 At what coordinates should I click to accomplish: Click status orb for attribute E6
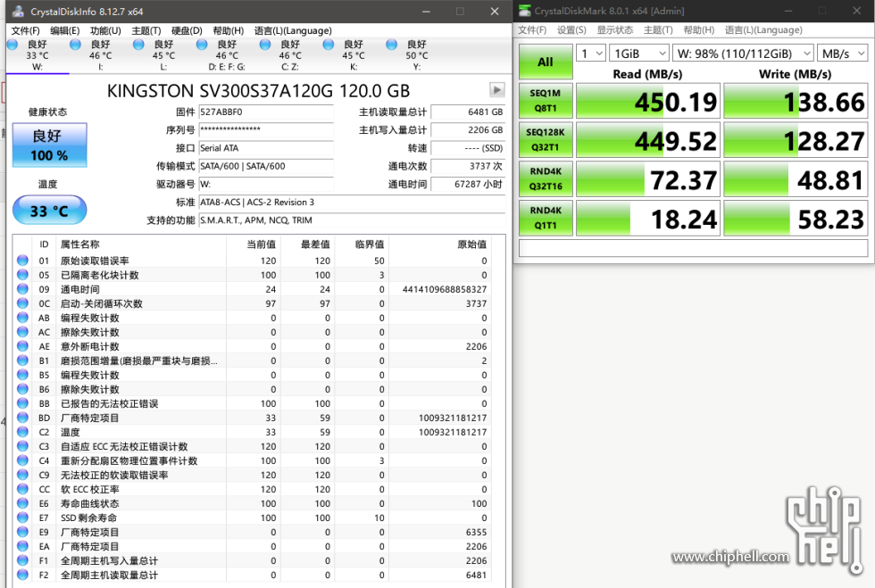click(22, 503)
